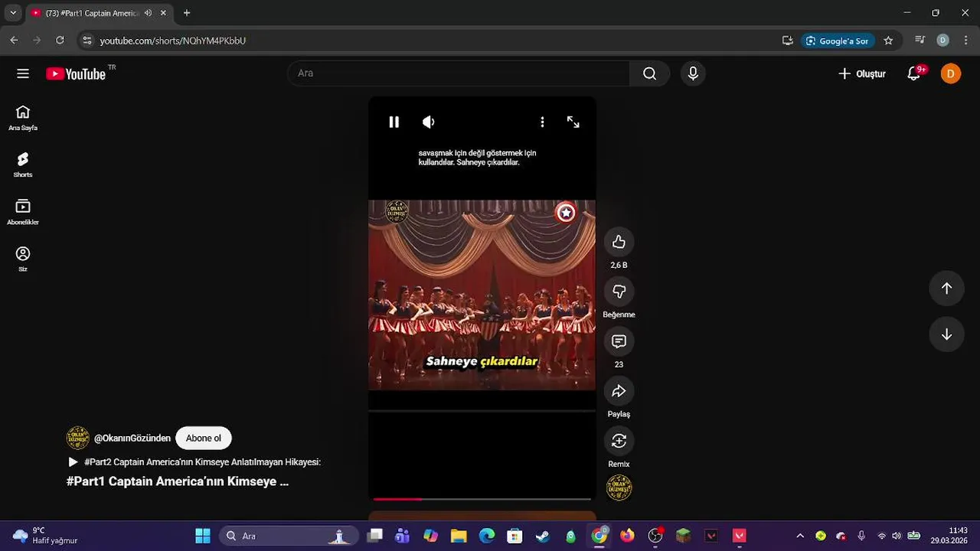Go to YouTube home via the logo
The height and width of the screenshot is (551, 980).
point(76,73)
